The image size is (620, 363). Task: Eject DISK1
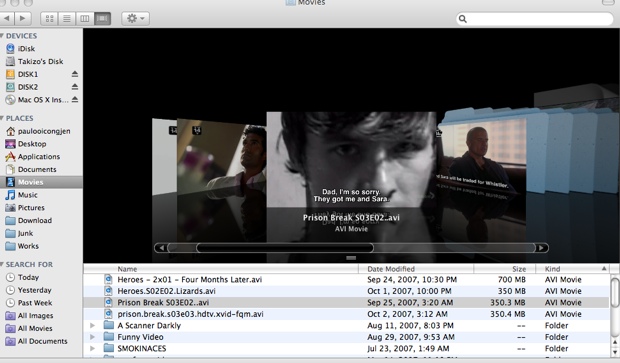coord(75,74)
